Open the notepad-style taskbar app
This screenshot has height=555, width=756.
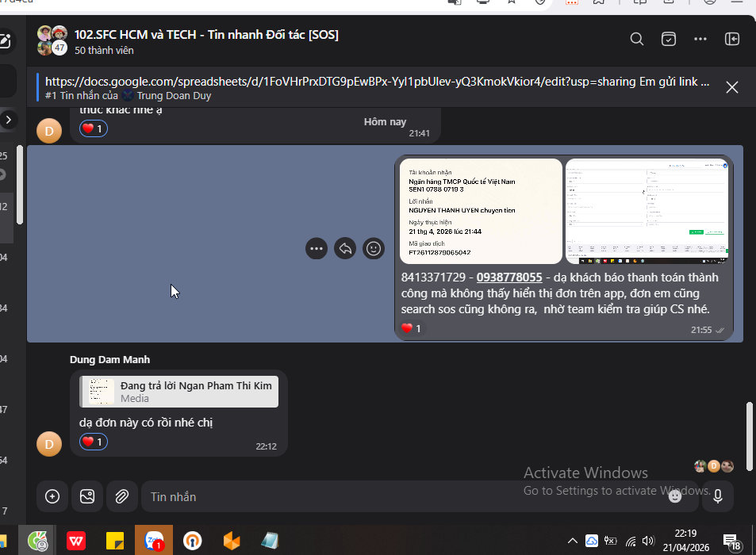(270, 541)
